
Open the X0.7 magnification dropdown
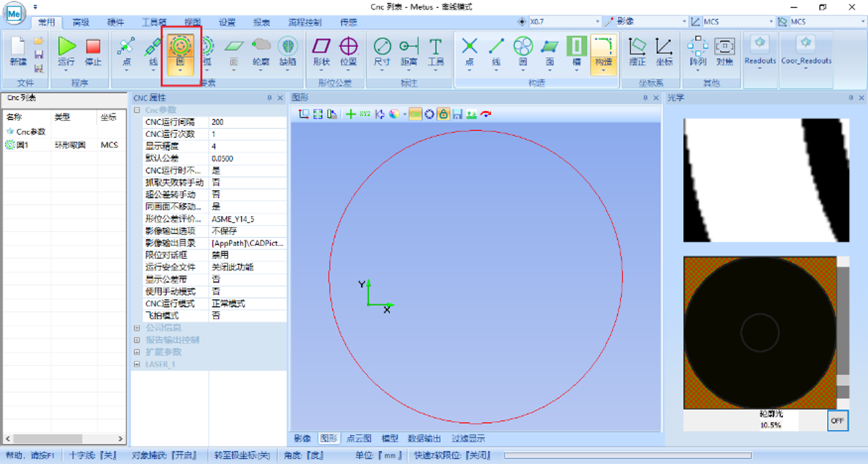pos(598,21)
